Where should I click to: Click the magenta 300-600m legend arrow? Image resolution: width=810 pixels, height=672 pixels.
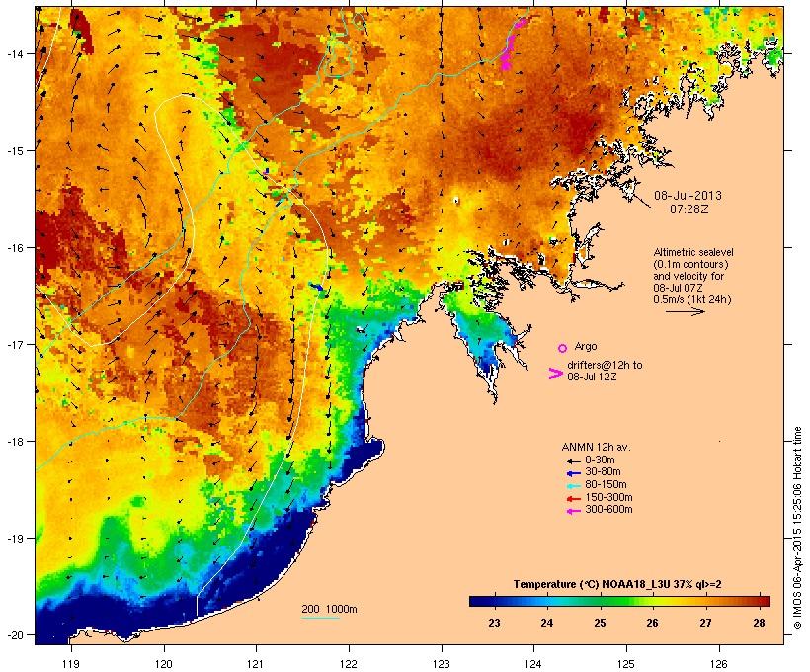[573, 511]
